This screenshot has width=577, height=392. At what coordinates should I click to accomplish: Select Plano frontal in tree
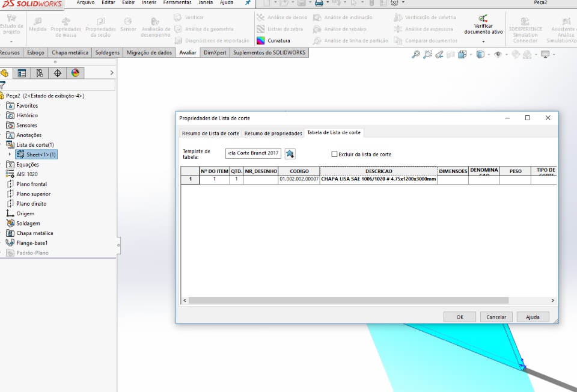tap(26, 184)
